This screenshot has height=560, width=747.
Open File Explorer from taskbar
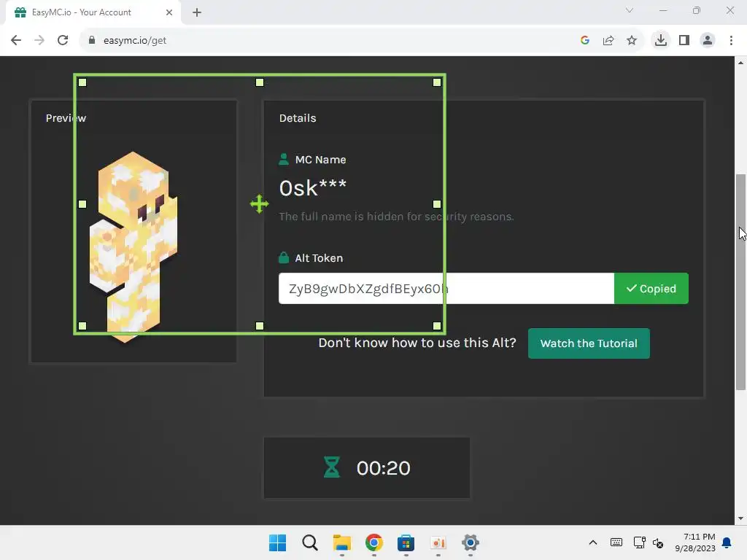tap(341, 542)
